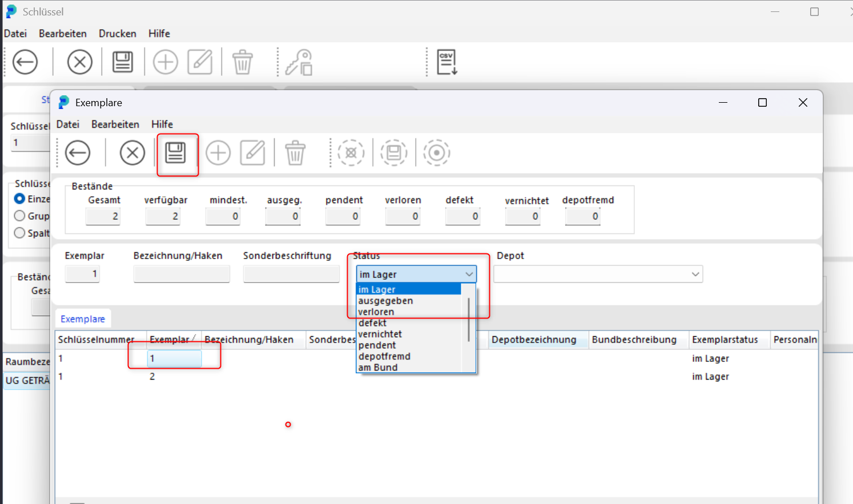This screenshot has width=853, height=504.
Task: Click the back arrow in Exemplare window
Action: pyautogui.click(x=78, y=153)
